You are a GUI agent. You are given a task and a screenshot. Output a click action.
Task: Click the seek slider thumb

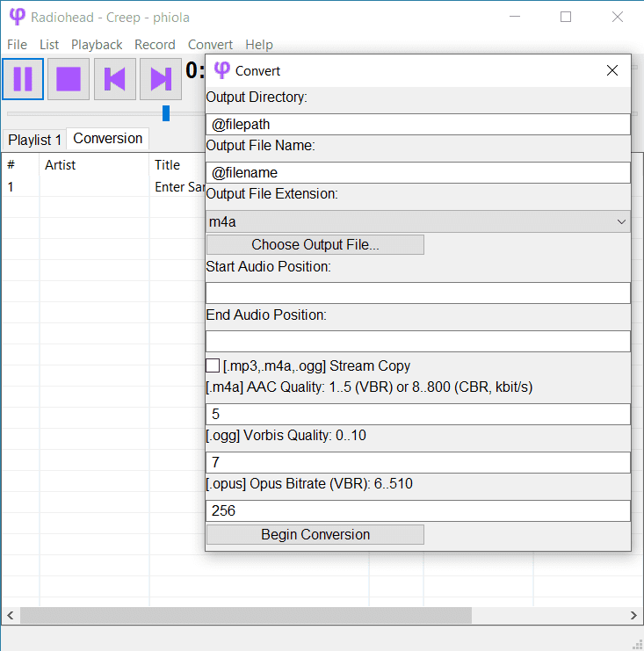click(x=166, y=113)
